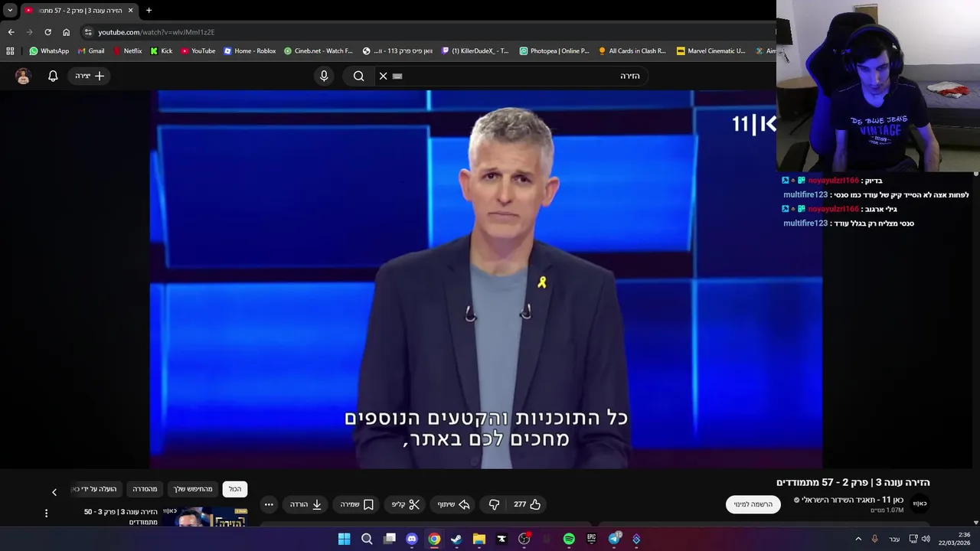Image resolution: width=980 pixels, height=551 pixels.
Task: Select the מהחיפוש שלך filter chip
Action: 193,489
